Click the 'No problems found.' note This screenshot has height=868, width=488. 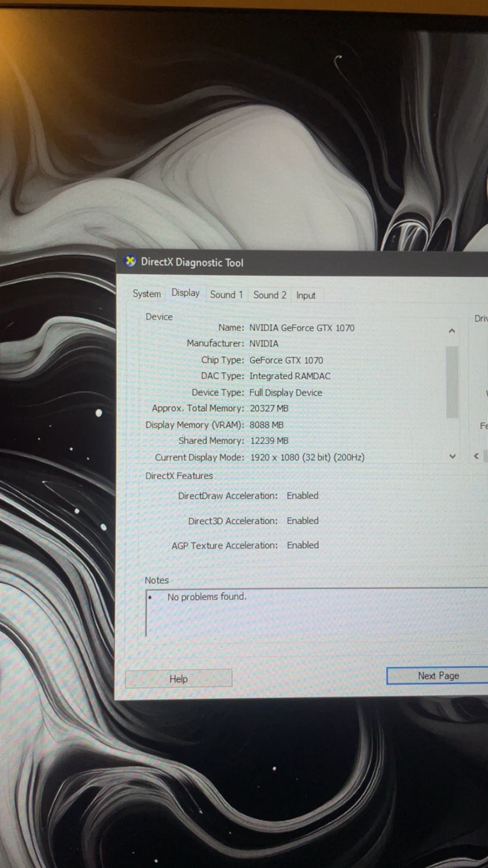click(x=207, y=597)
